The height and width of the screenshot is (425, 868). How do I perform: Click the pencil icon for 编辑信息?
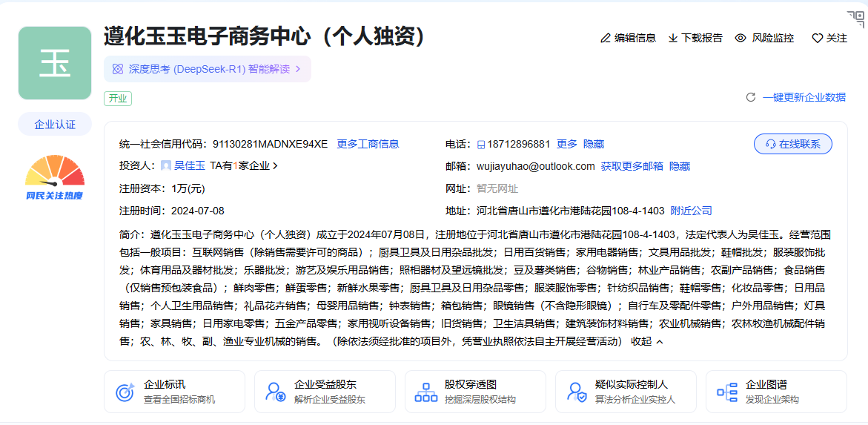pos(606,39)
